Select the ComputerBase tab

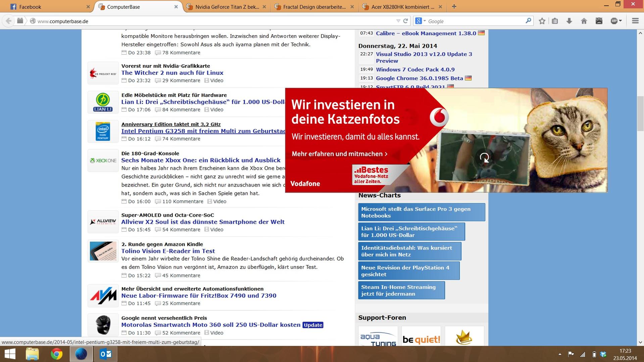(138, 6)
